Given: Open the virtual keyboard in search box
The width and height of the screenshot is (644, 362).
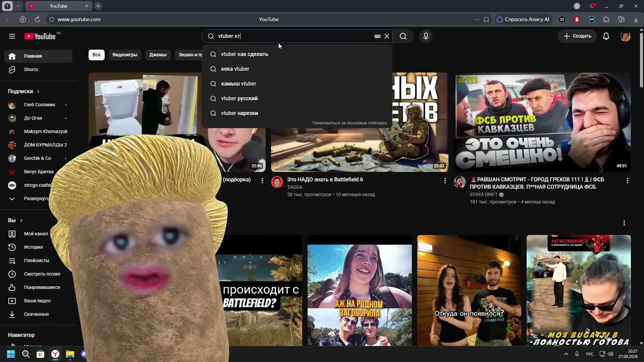Looking at the screenshot, I should point(377,36).
